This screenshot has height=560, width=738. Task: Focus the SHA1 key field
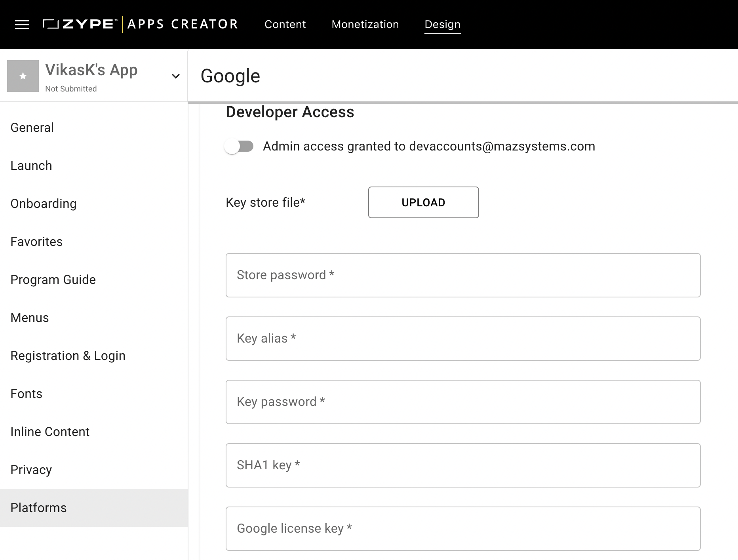pos(463,465)
